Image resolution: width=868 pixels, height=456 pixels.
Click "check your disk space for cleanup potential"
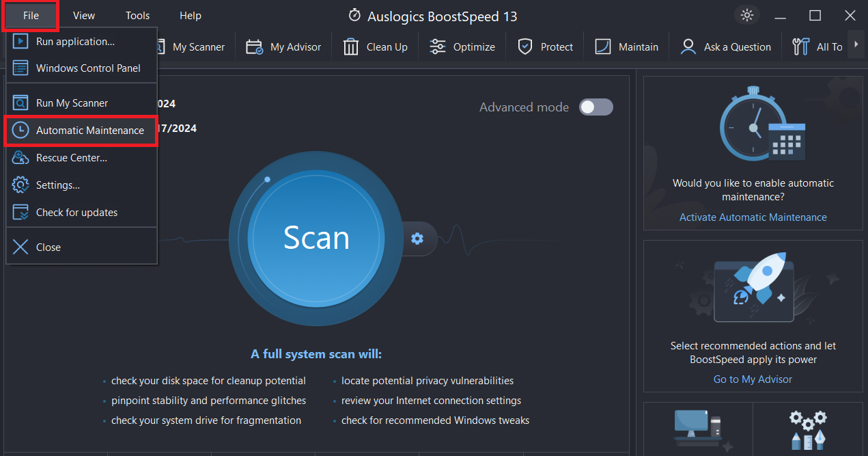click(208, 381)
